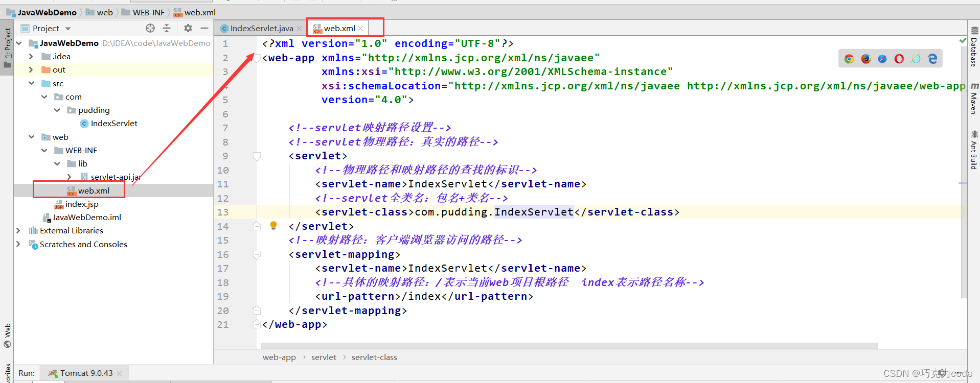Select JavaWebDemo.iml file
The height and width of the screenshot is (383, 980).
pyautogui.click(x=82, y=217)
